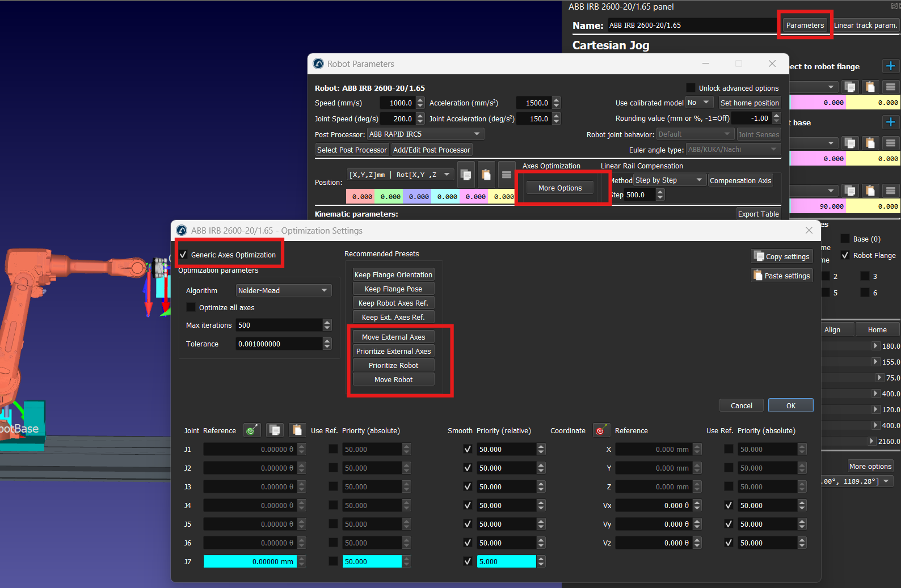Viewport: 901px width, 588px height.
Task: Select the Keep Flange Orientation preset
Action: coord(393,275)
